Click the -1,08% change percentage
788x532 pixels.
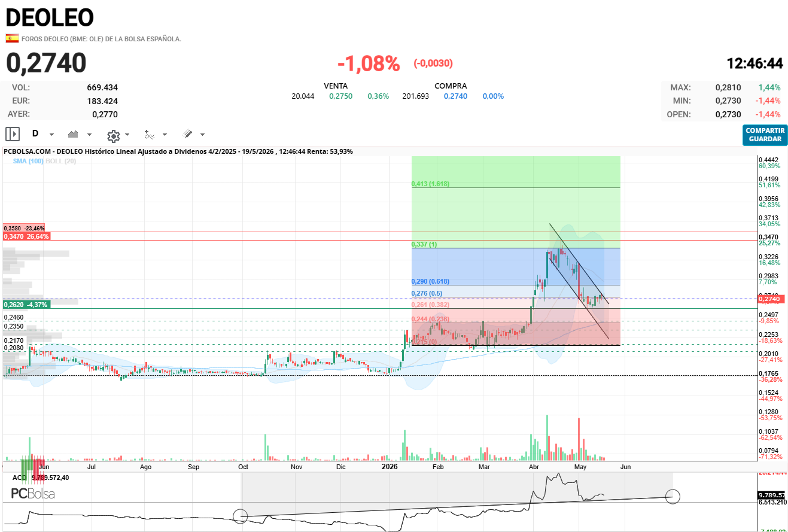coord(369,63)
